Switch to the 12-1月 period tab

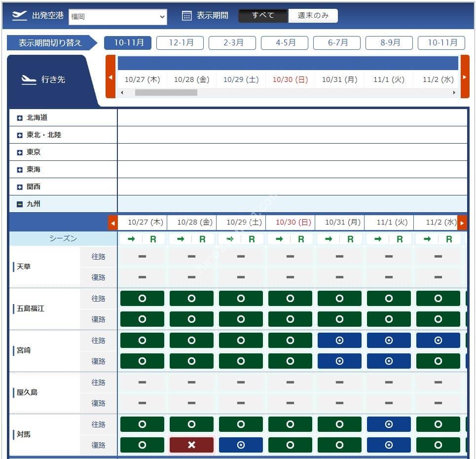180,42
